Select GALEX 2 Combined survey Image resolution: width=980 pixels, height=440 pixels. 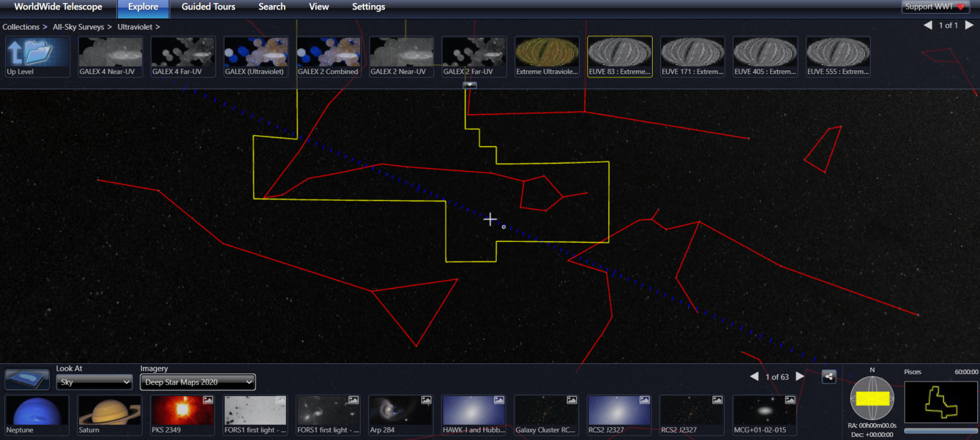coord(329,57)
